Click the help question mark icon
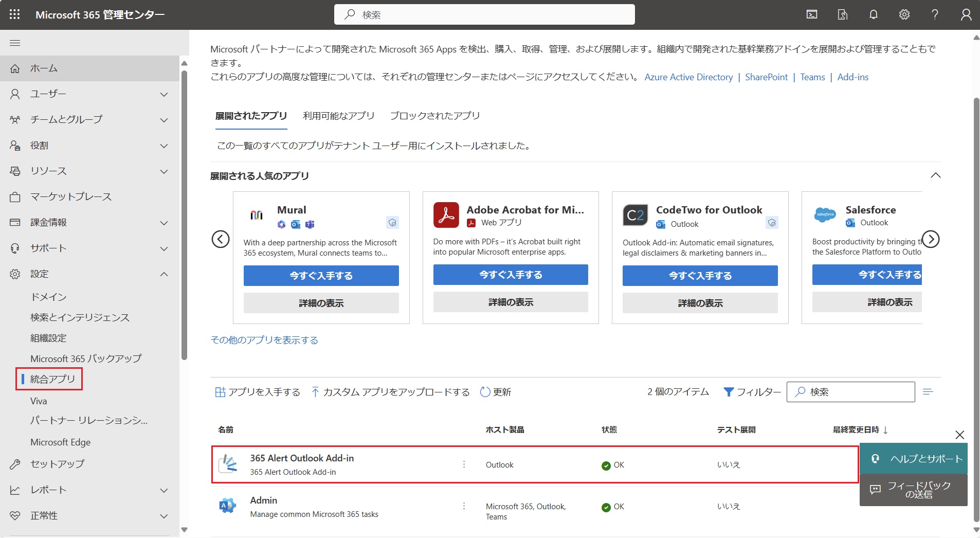980x538 pixels. tap(935, 14)
